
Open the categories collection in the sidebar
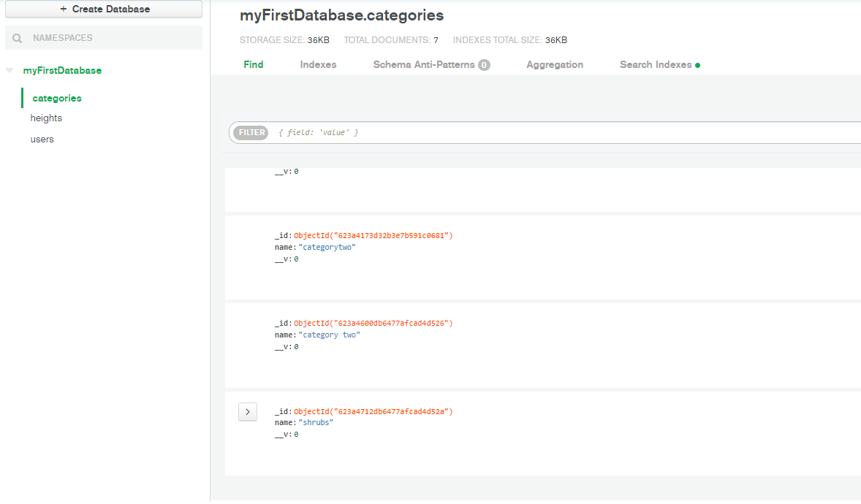coord(57,98)
